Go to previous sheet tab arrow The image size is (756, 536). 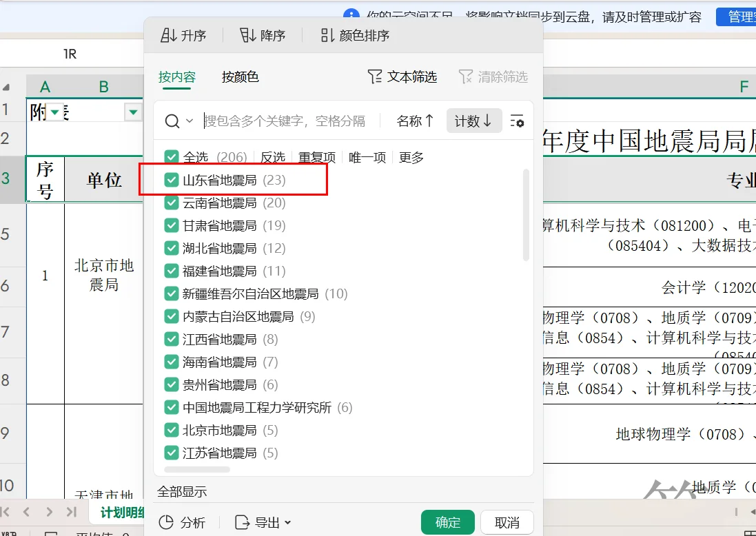coord(26,512)
